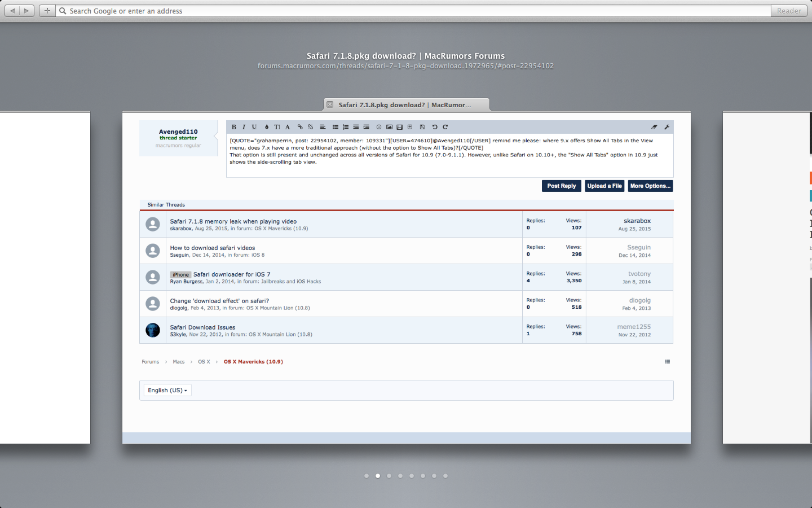Open the breadcrumb jump list icon
This screenshot has width=812, height=508.
[667, 362]
